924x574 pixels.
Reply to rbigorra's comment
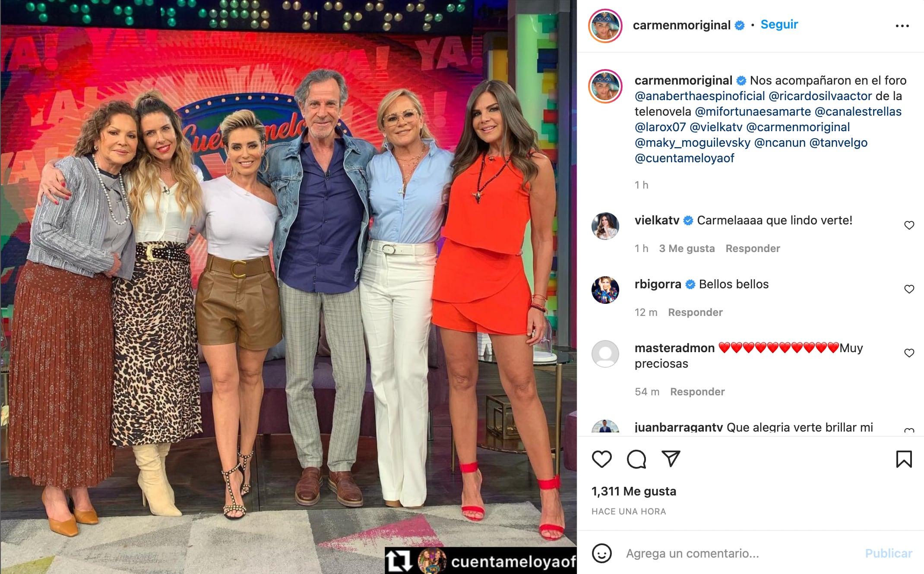(695, 312)
